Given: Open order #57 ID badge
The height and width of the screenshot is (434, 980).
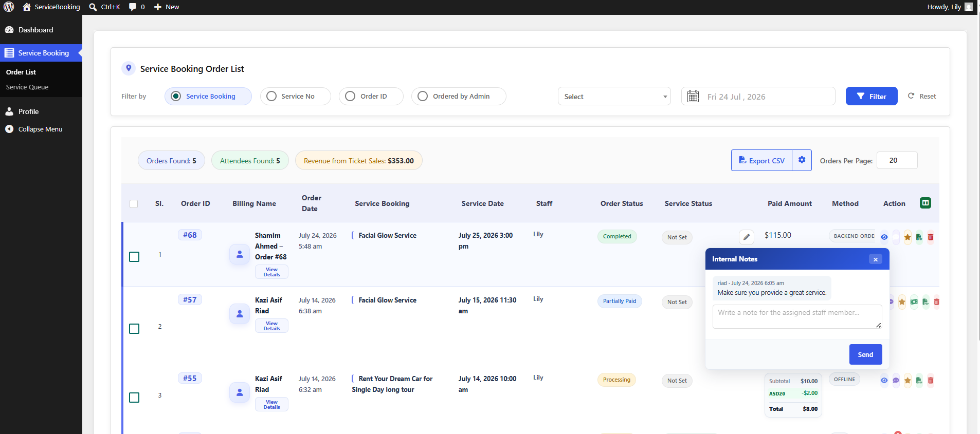Looking at the screenshot, I should tap(190, 299).
